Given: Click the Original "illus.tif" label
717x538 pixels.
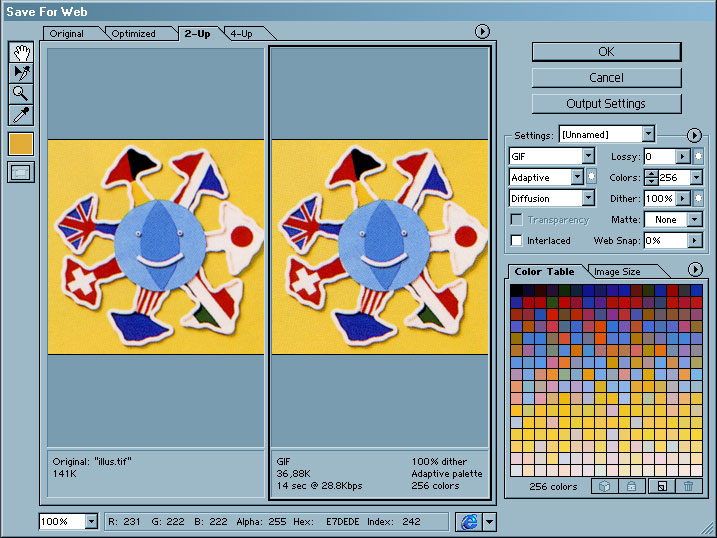Looking at the screenshot, I should click(x=92, y=461).
